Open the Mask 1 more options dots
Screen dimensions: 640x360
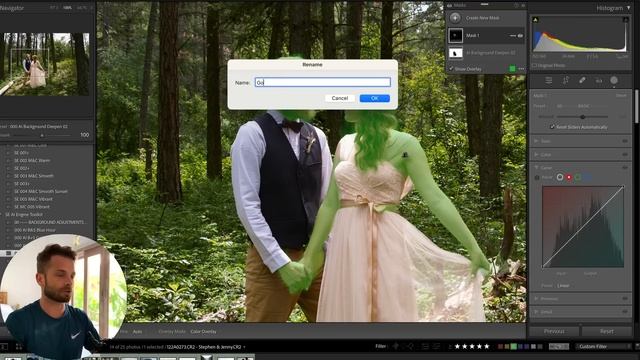tap(513, 36)
